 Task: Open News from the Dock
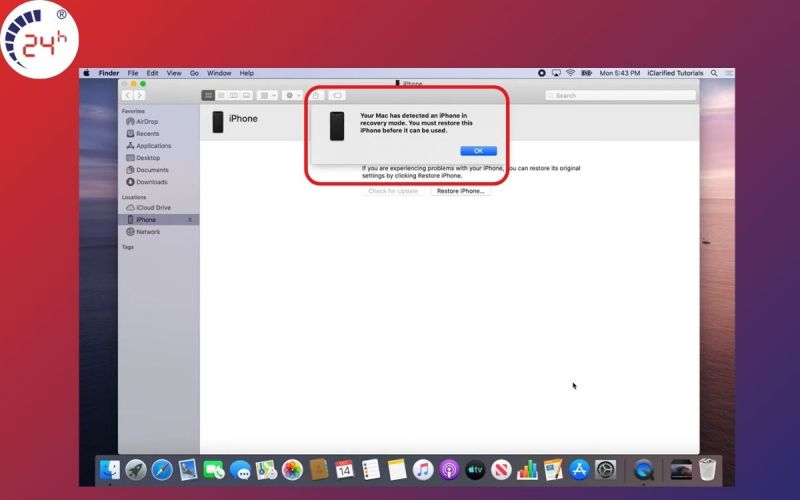[501, 469]
